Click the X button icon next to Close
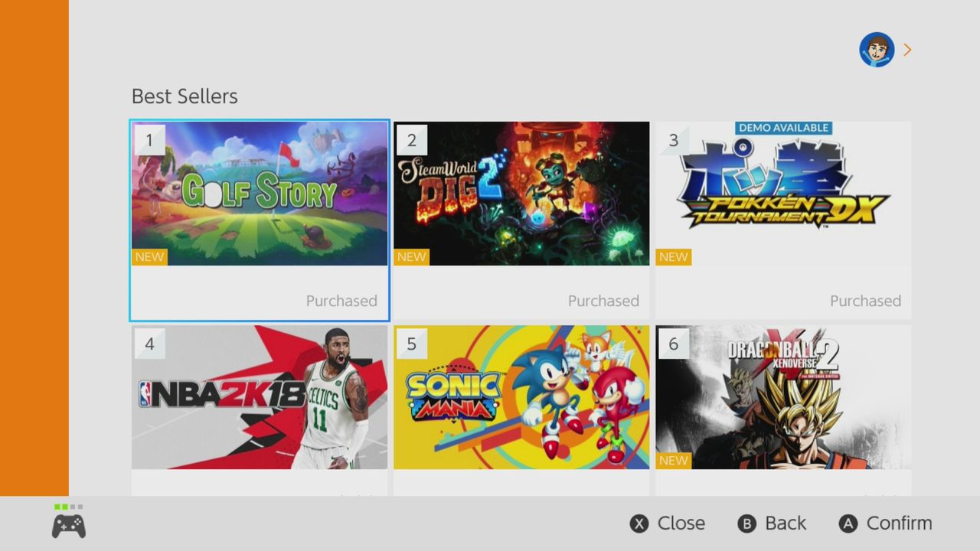 [x=639, y=523]
